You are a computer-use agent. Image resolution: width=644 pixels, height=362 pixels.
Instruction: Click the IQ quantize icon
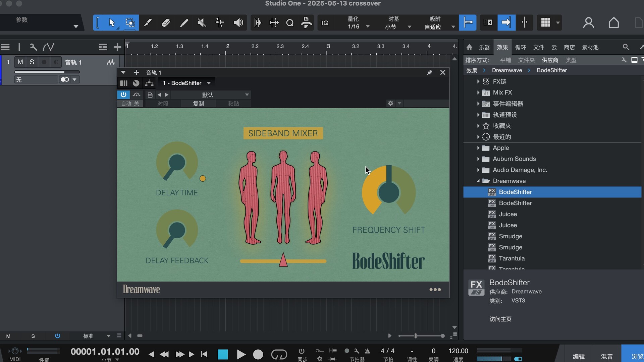point(325,23)
